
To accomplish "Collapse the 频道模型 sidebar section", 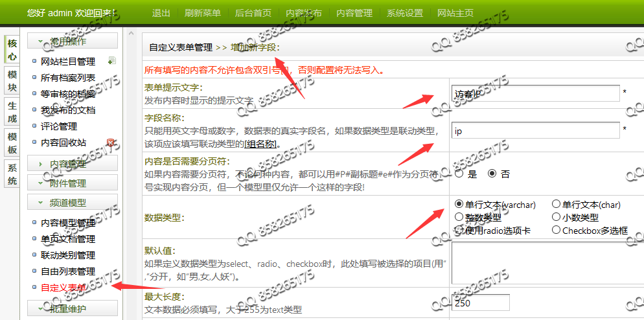I will pos(73,202).
